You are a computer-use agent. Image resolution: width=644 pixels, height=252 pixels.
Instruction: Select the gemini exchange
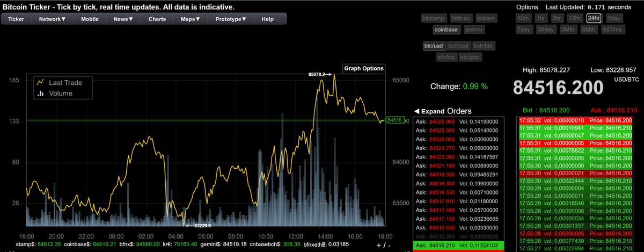473,30
